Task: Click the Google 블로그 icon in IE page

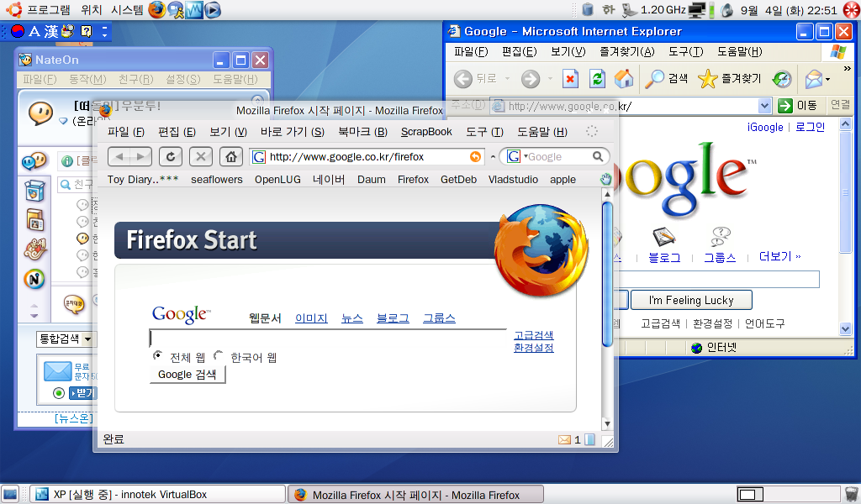Action: coord(663,236)
